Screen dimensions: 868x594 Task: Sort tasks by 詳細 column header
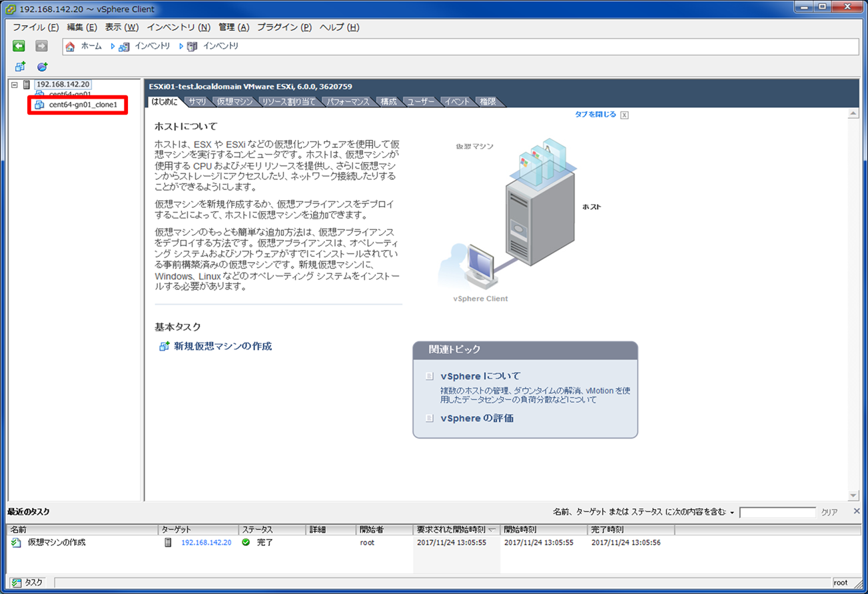coord(331,530)
